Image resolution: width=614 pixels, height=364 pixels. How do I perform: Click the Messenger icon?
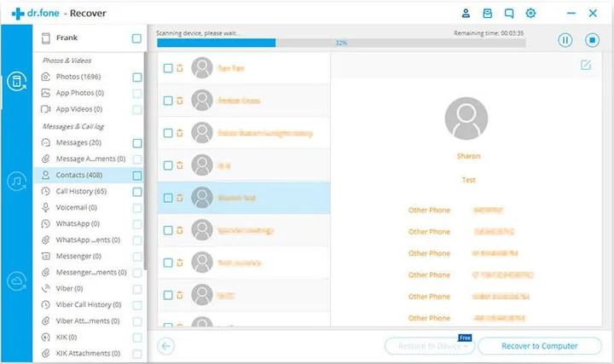tap(46, 256)
